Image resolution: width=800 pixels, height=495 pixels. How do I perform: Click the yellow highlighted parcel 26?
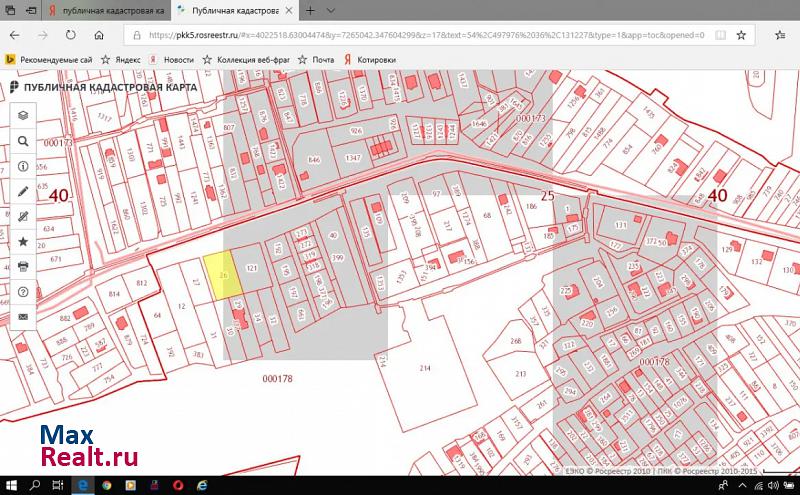click(x=223, y=273)
